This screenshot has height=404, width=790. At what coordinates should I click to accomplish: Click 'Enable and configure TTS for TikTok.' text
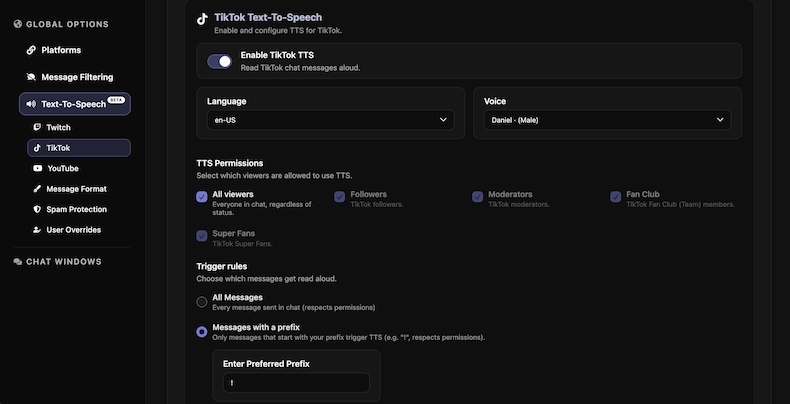click(278, 31)
